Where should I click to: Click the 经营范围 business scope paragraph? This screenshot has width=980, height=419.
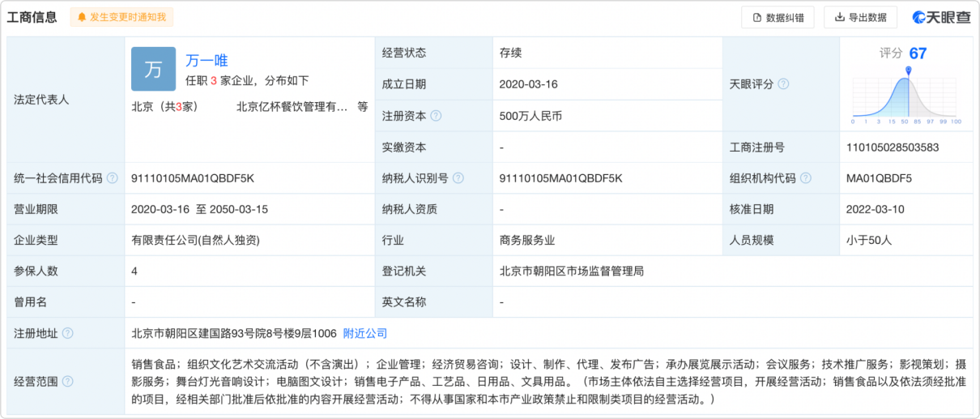click(x=549, y=381)
